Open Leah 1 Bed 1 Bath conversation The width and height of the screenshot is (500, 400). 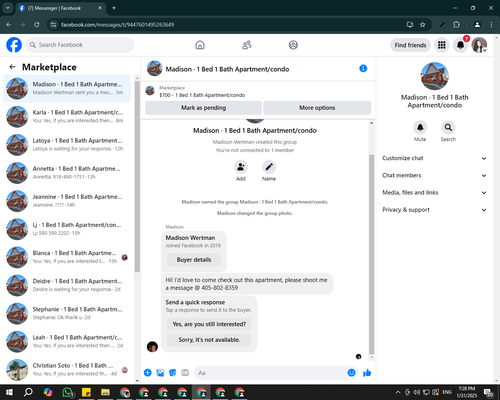(67, 342)
